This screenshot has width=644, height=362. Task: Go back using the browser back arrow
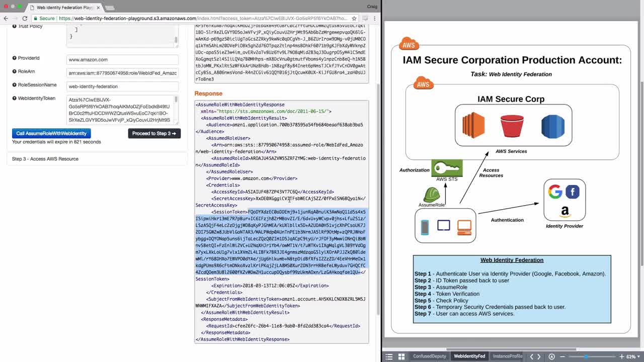tap(6, 18)
